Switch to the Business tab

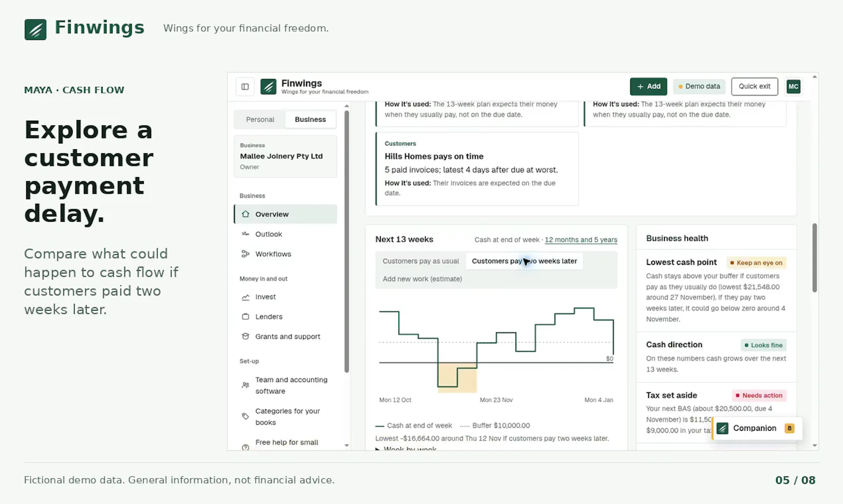pos(310,120)
